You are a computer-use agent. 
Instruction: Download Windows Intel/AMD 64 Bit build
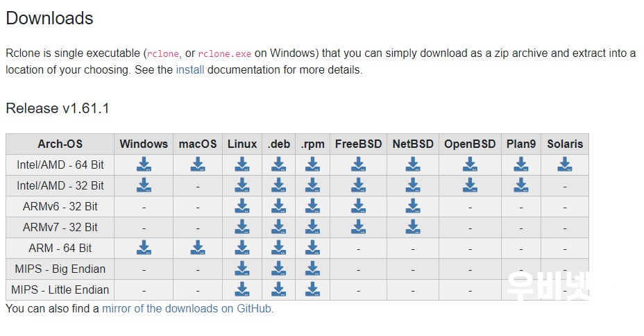coord(144,165)
